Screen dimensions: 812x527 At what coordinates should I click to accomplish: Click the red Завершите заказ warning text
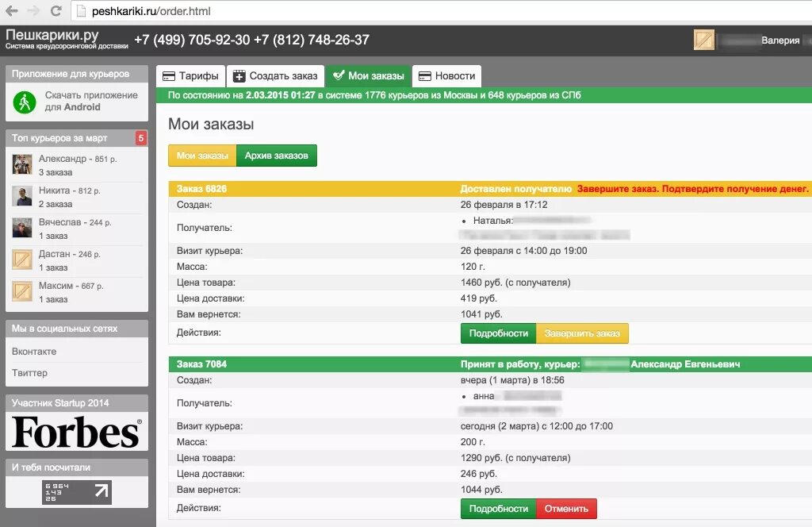pyautogui.click(x=692, y=189)
